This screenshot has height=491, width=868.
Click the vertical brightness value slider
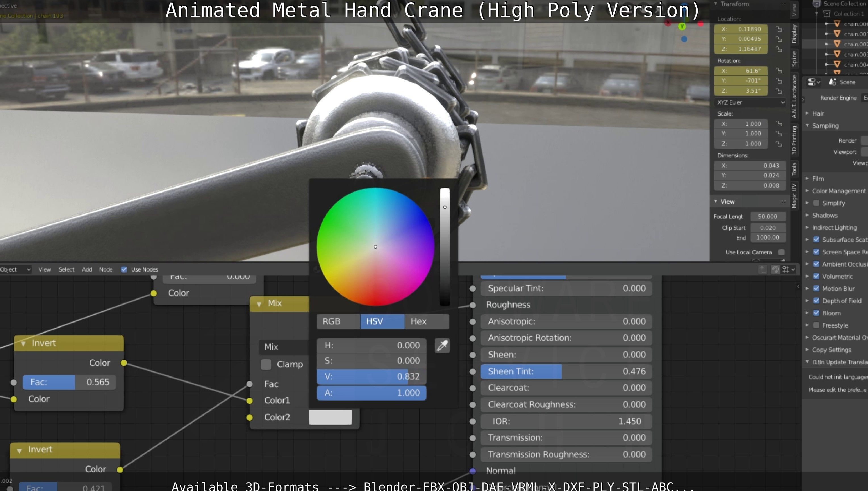pos(445,247)
